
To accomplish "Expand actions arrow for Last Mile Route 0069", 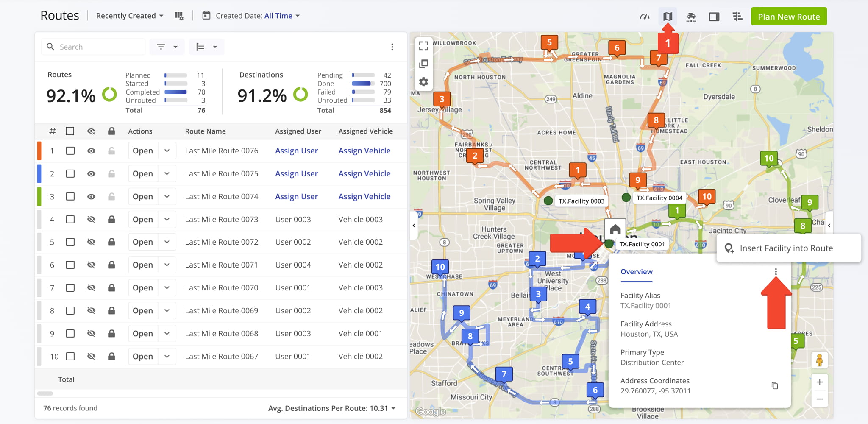I will pyautogui.click(x=167, y=310).
